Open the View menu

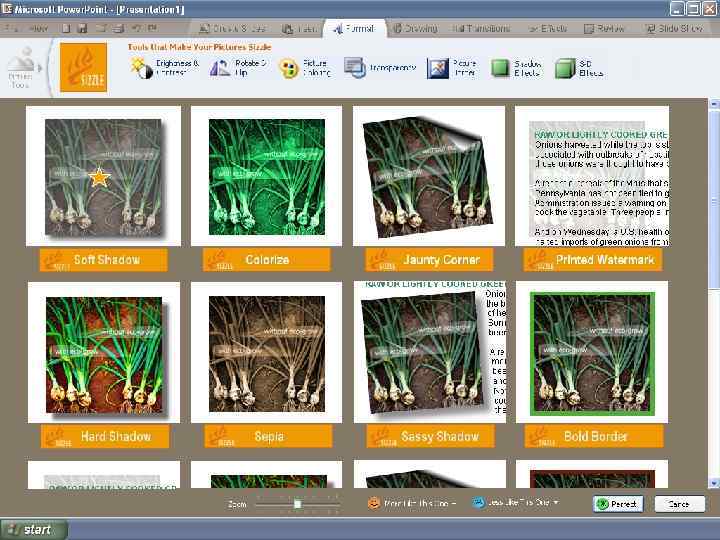[38, 28]
